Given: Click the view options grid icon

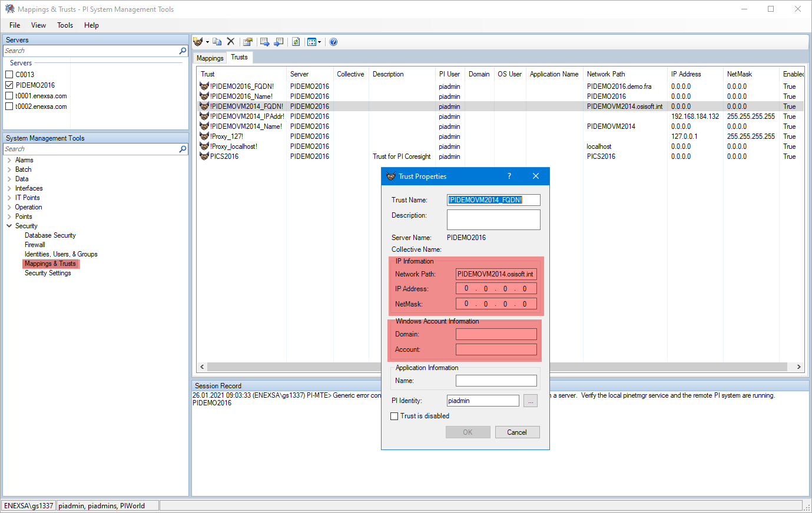Looking at the screenshot, I should (311, 42).
